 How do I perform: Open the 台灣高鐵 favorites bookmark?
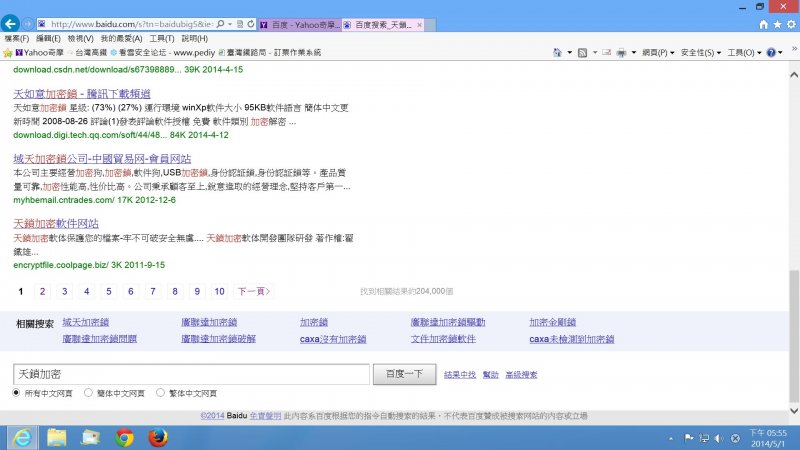coord(87,53)
